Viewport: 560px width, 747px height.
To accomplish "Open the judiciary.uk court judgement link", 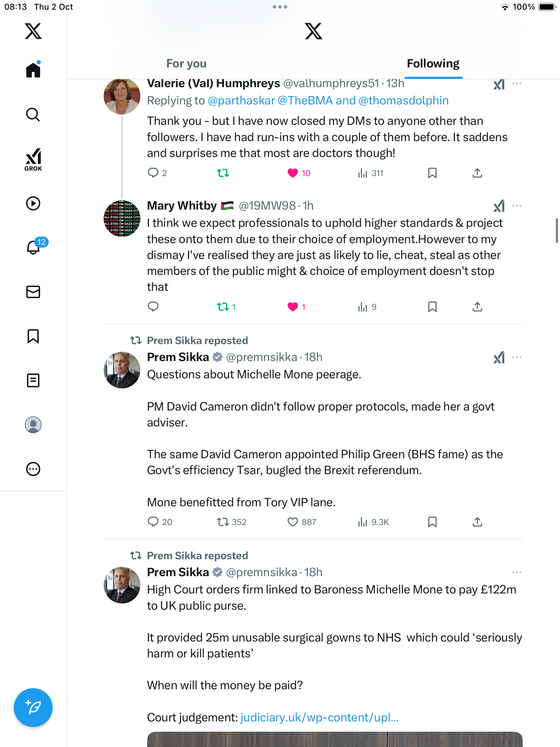I will click(319, 718).
